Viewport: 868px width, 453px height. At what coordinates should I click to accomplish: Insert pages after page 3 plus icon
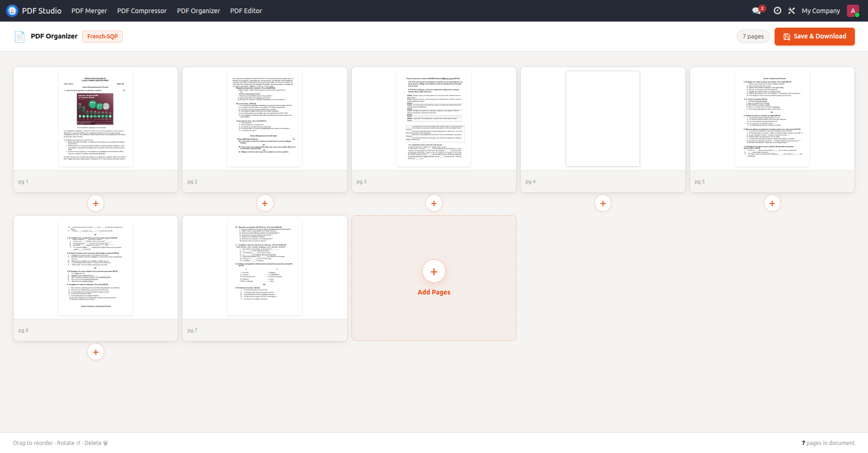(434, 204)
